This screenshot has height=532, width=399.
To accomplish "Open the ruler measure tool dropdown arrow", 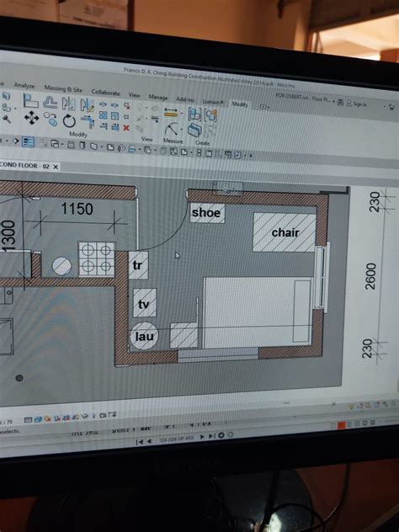I will [x=181, y=113].
